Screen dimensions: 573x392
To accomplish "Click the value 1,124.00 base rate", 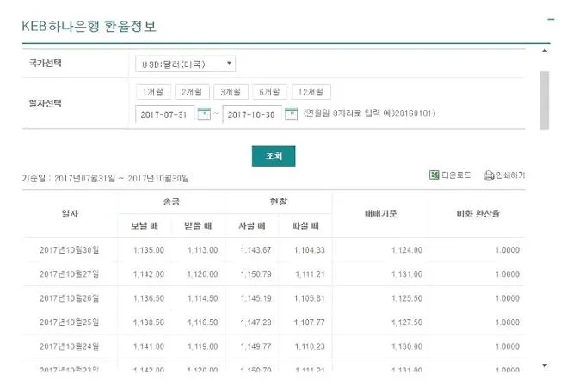I will point(407,250).
